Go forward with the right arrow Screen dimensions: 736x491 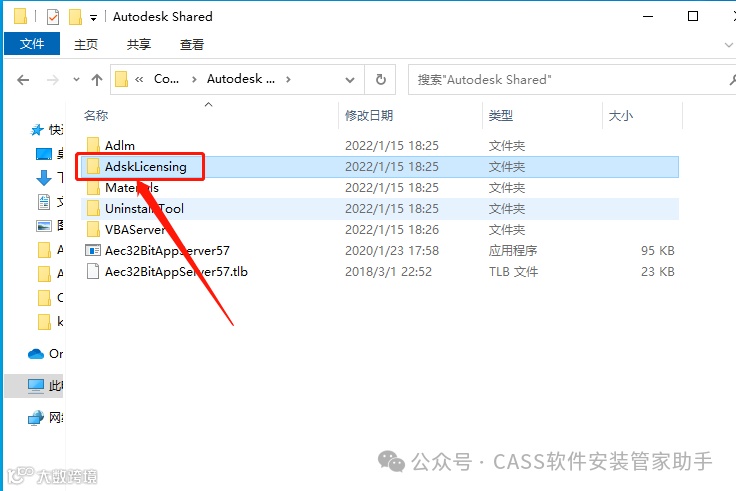(x=53, y=80)
